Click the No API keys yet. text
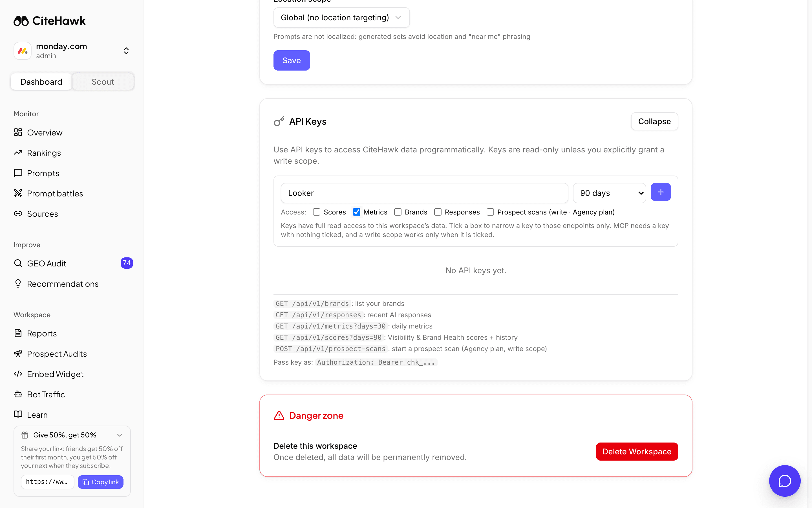The height and width of the screenshot is (508, 812). click(x=475, y=270)
